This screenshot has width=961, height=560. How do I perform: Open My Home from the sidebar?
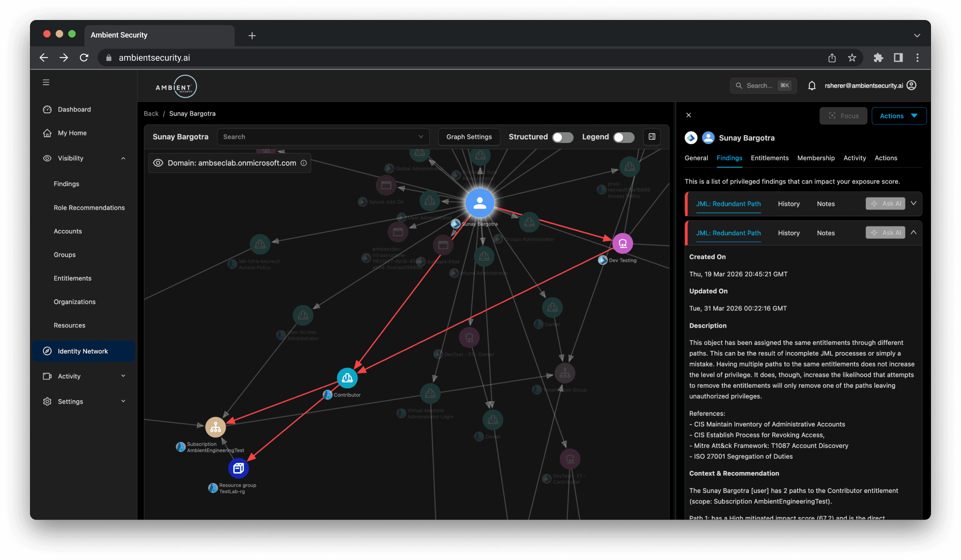point(72,133)
